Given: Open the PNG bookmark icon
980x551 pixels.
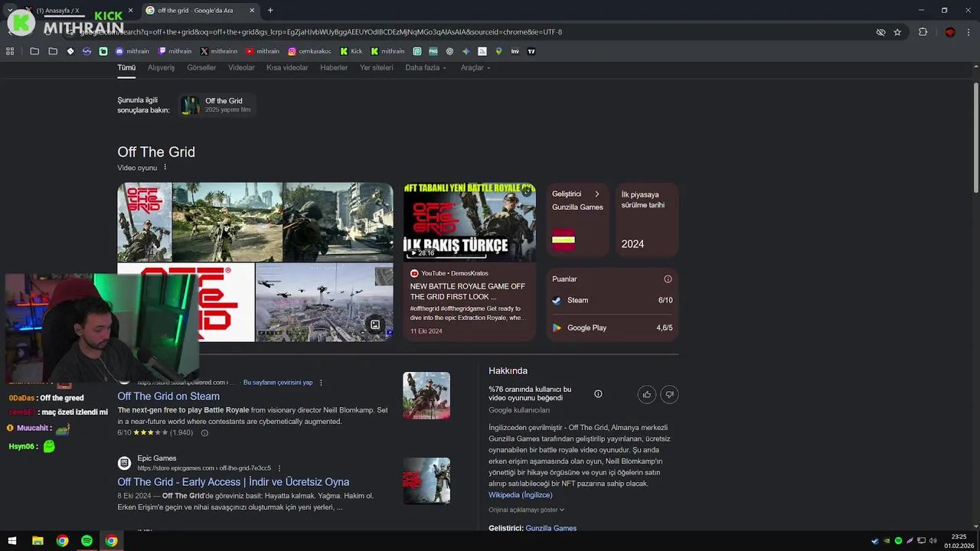Looking at the screenshot, I should (433, 51).
